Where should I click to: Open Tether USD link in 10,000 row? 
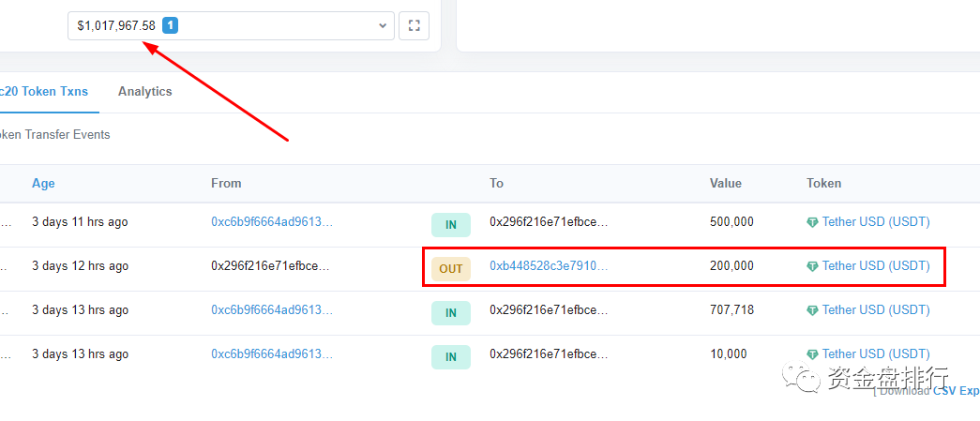click(x=876, y=354)
